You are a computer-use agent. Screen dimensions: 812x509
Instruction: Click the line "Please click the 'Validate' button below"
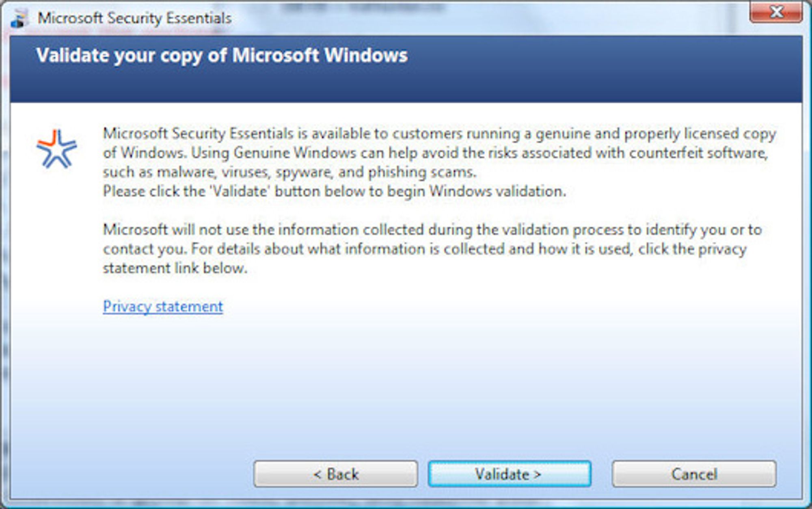pos(334,191)
